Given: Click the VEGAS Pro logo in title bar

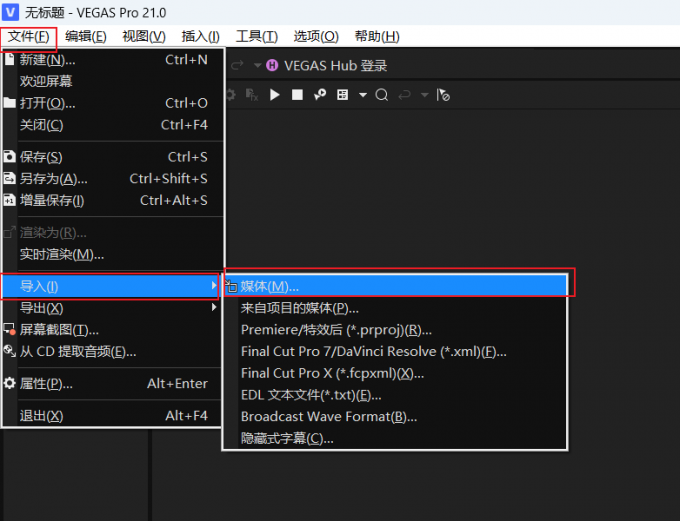Looking at the screenshot, I should [x=10, y=12].
